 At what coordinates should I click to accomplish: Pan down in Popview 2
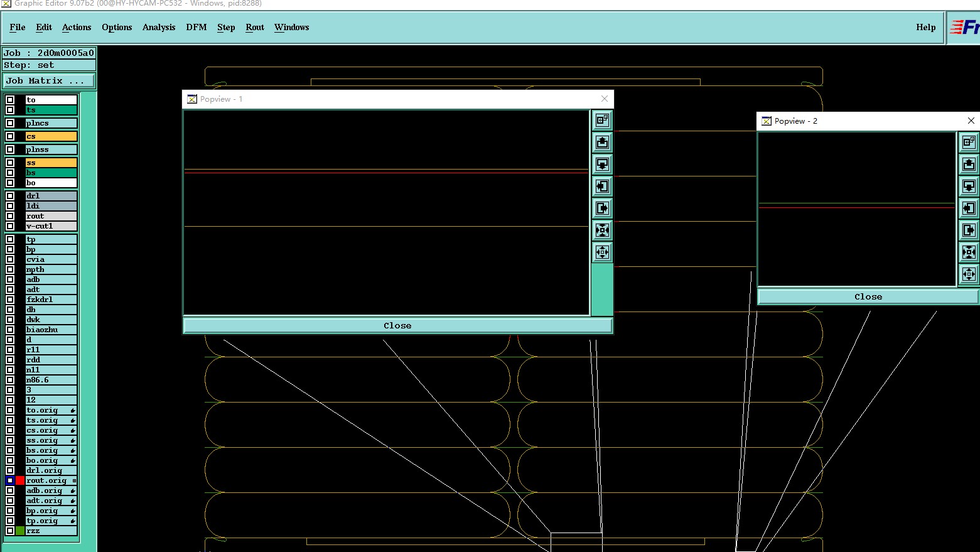(x=969, y=186)
